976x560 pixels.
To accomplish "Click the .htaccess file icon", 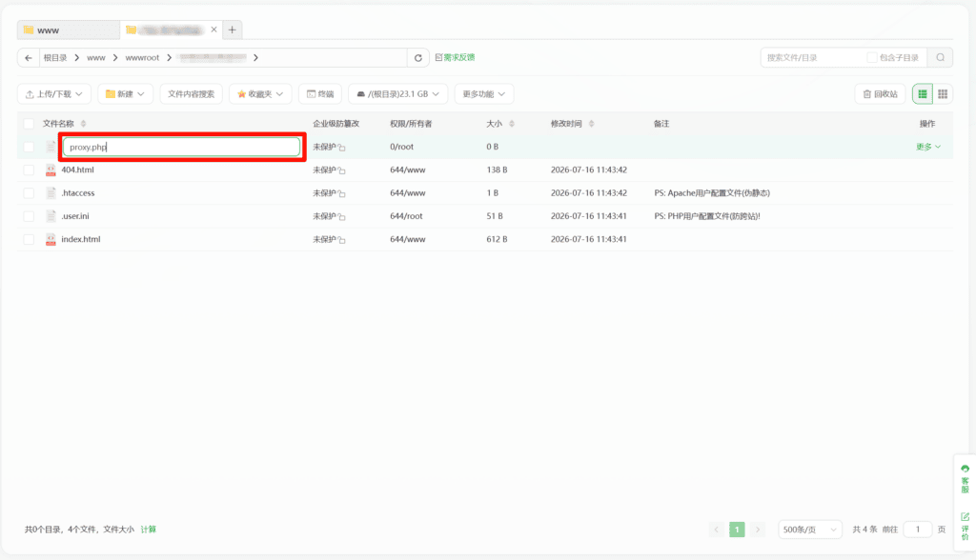I will 51,193.
